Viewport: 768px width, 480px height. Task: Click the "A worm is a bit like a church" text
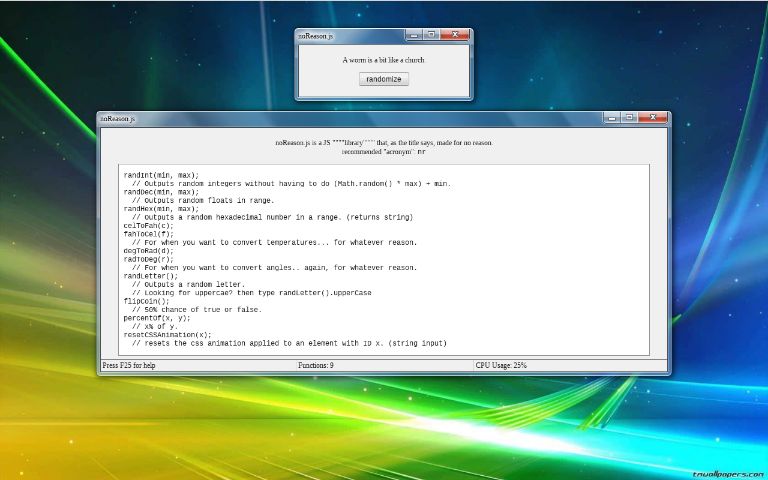pyautogui.click(x=383, y=60)
